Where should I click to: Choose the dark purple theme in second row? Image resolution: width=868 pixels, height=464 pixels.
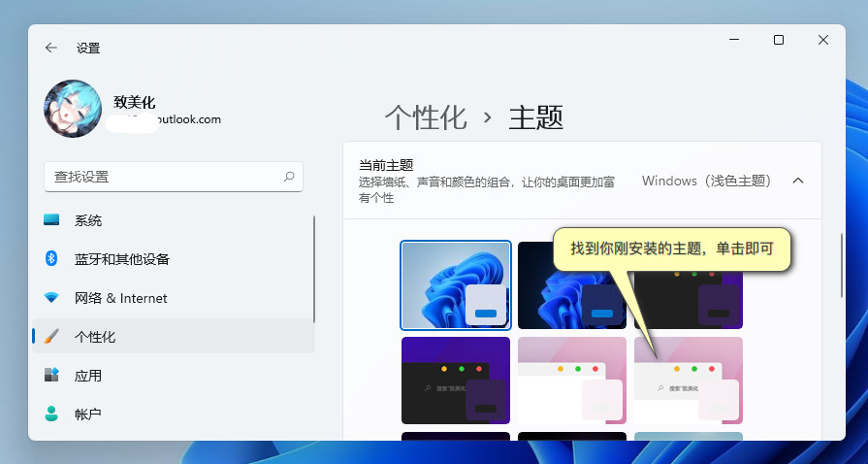click(456, 380)
